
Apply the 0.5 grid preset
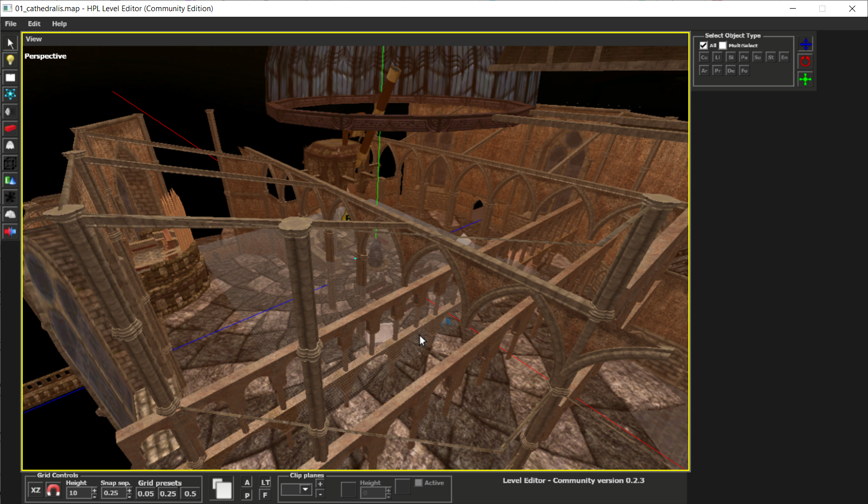pyautogui.click(x=190, y=493)
